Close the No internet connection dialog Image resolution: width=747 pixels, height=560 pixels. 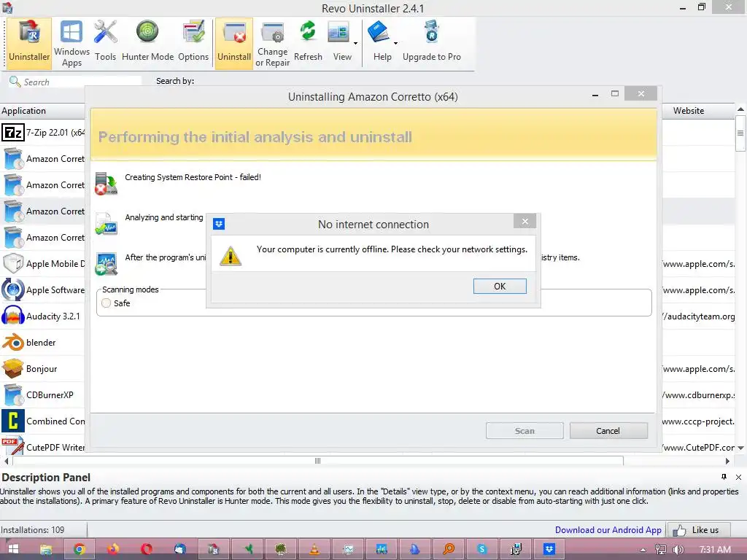[x=525, y=222]
